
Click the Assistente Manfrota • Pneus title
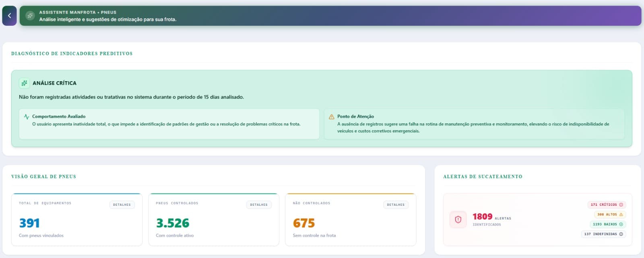click(x=78, y=12)
